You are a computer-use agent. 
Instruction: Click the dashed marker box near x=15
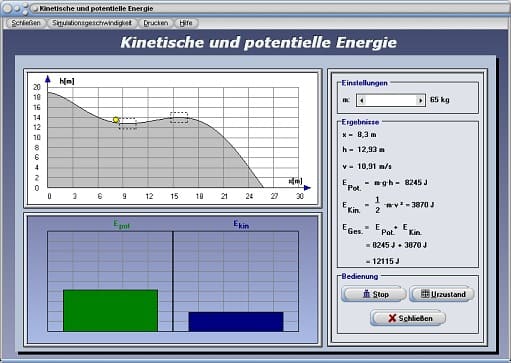[x=179, y=118]
